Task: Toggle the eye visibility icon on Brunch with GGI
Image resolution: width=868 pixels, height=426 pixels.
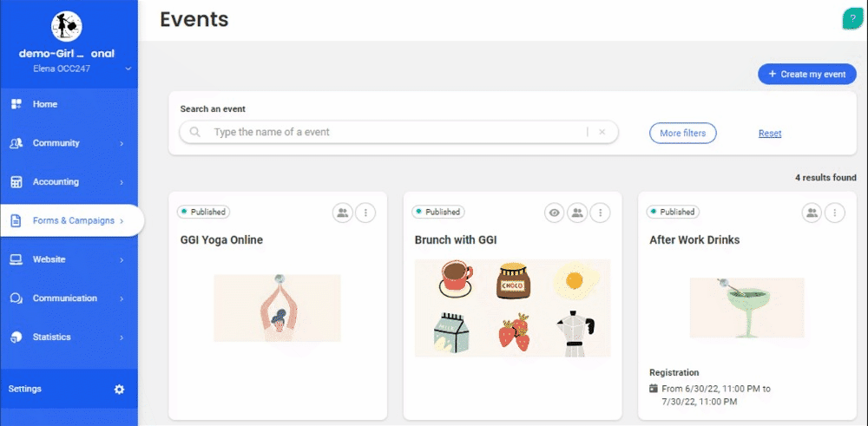Action: click(555, 213)
